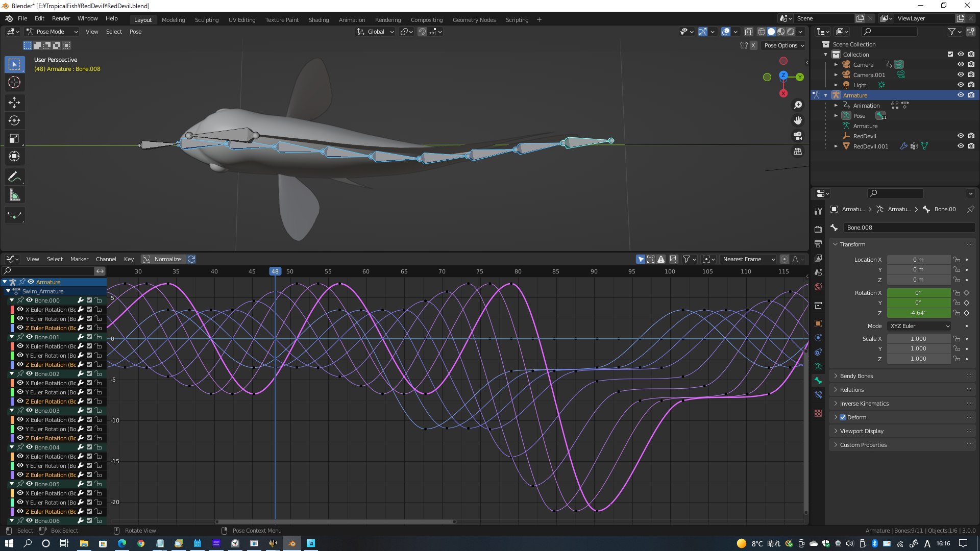Click the camera view viewport icon
Image resolution: width=980 pixels, height=551 pixels.
tap(798, 136)
